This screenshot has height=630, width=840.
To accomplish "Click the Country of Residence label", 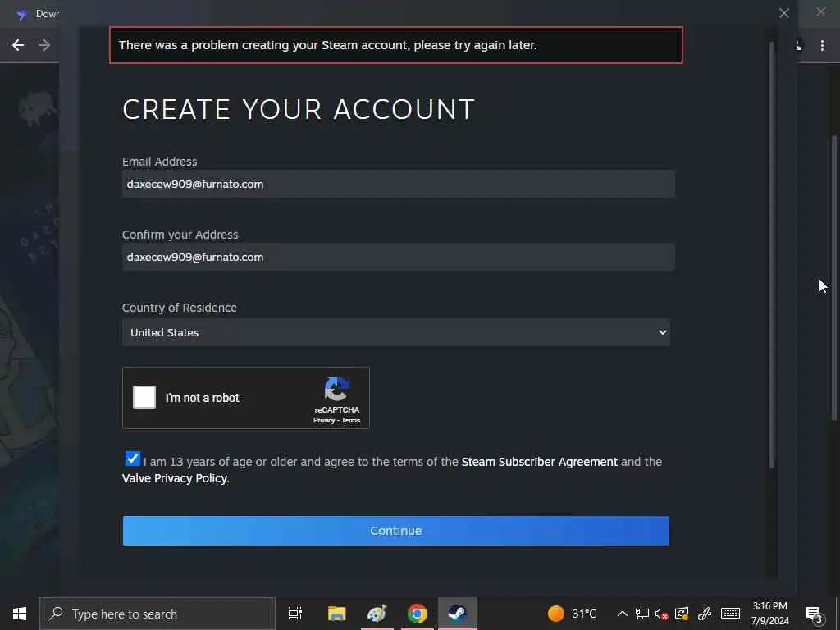I will point(180,308).
